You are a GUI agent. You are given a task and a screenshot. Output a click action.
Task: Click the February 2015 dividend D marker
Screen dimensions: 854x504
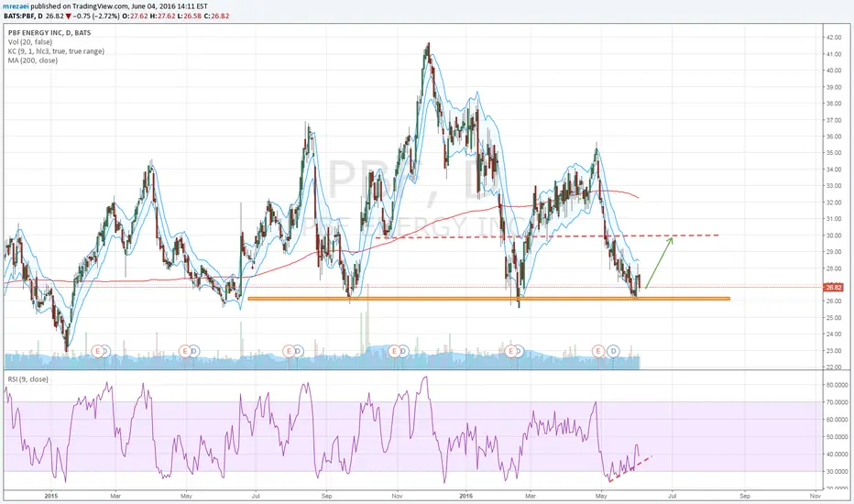pyautogui.click(x=106, y=351)
